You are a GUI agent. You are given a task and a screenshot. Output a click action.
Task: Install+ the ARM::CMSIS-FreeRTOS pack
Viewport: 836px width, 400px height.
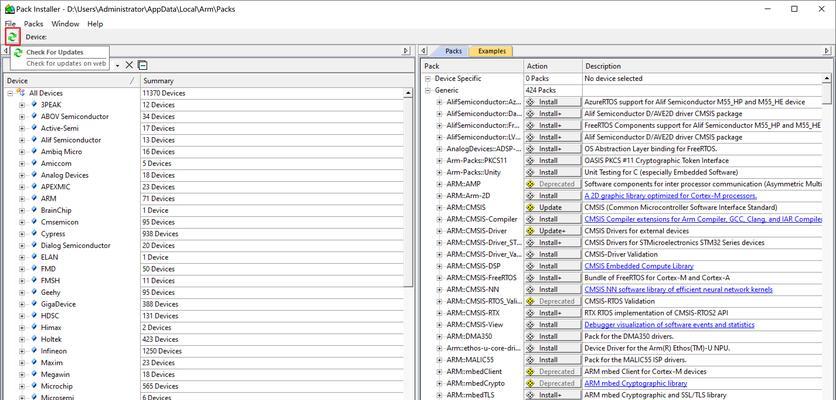tap(553, 278)
